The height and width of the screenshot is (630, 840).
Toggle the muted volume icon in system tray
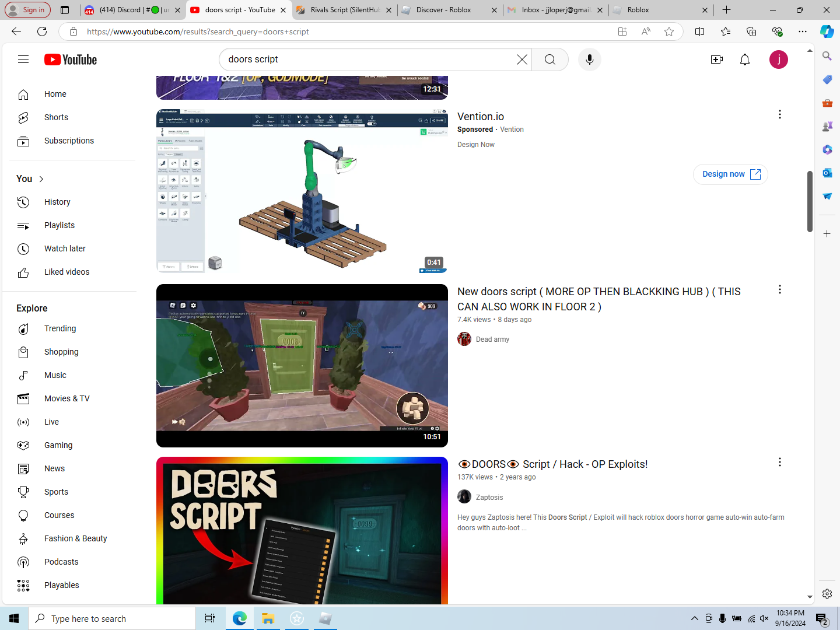pos(764,618)
